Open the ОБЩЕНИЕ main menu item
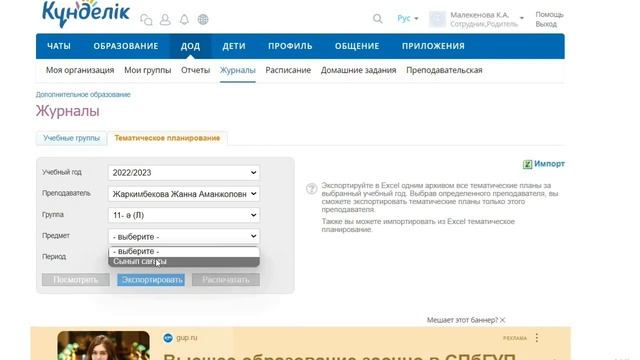 tap(357, 46)
